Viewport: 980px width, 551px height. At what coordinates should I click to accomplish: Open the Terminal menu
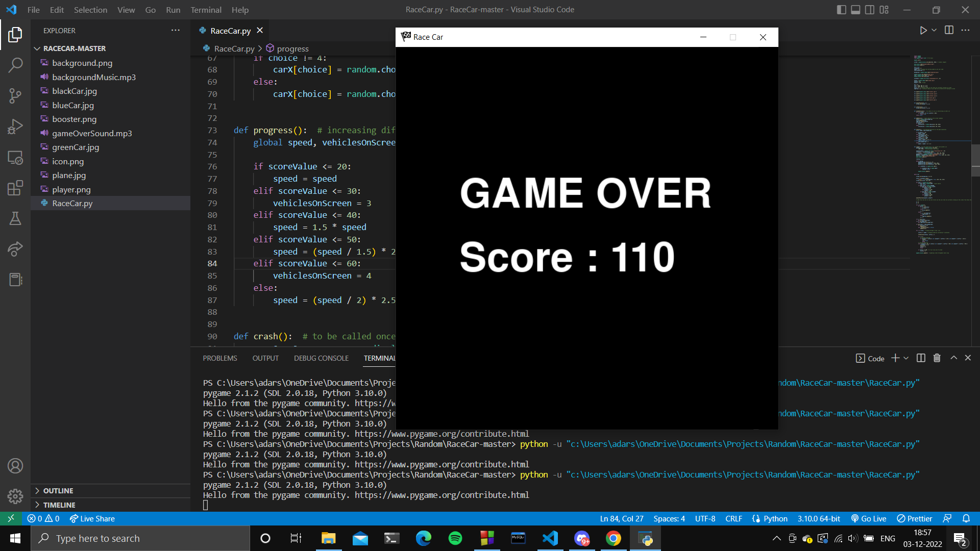pyautogui.click(x=206, y=10)
